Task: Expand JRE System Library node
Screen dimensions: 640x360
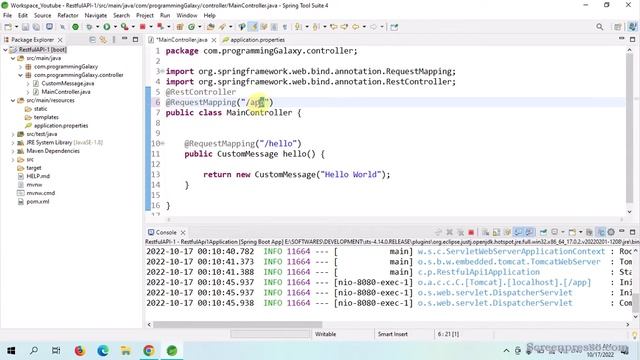Action: [x=13, y=142]
